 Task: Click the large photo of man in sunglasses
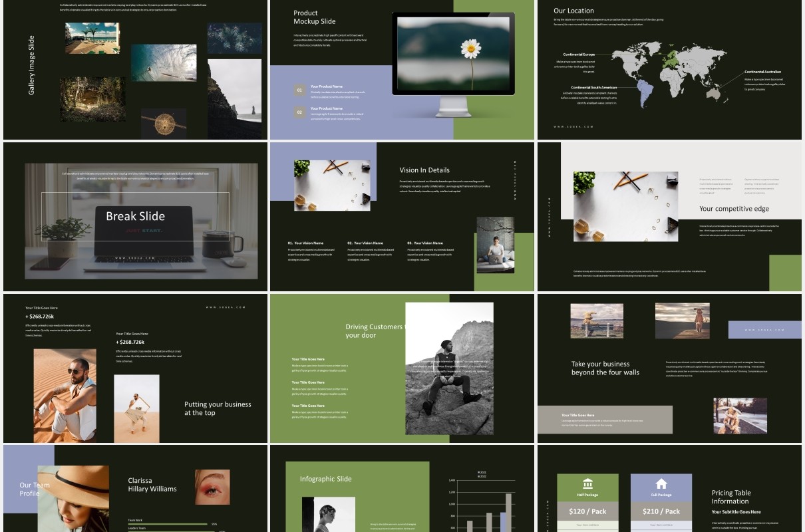[x=65, y=396]
